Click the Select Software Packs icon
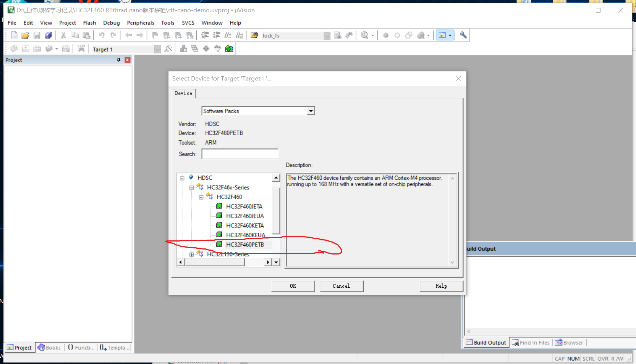 pyautogui.click(x=218, y=49)
